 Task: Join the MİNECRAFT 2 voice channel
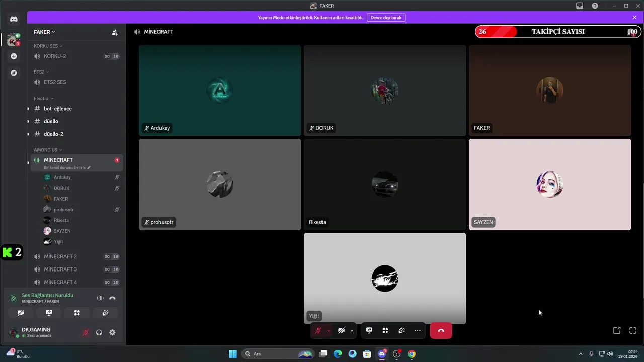click(x=76, y=256)
